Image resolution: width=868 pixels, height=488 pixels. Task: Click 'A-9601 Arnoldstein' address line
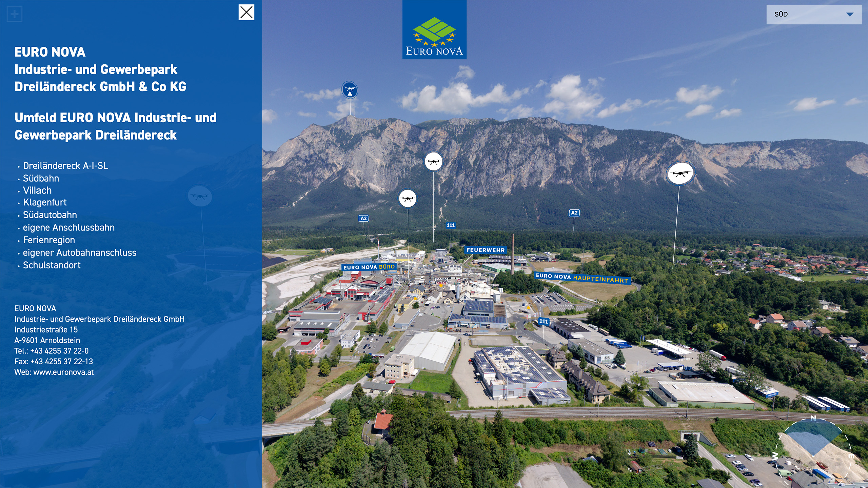coord(47,340)
